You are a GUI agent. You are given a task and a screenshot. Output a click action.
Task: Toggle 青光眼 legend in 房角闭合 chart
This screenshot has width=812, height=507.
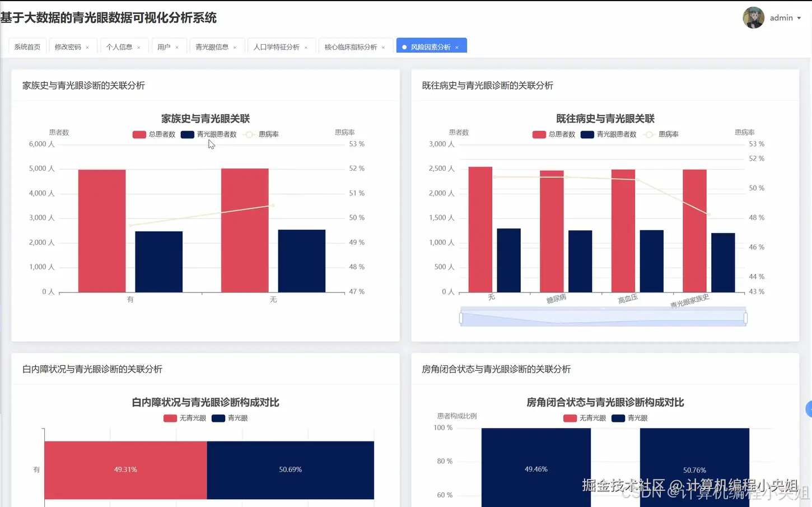(x=628, y=418)
